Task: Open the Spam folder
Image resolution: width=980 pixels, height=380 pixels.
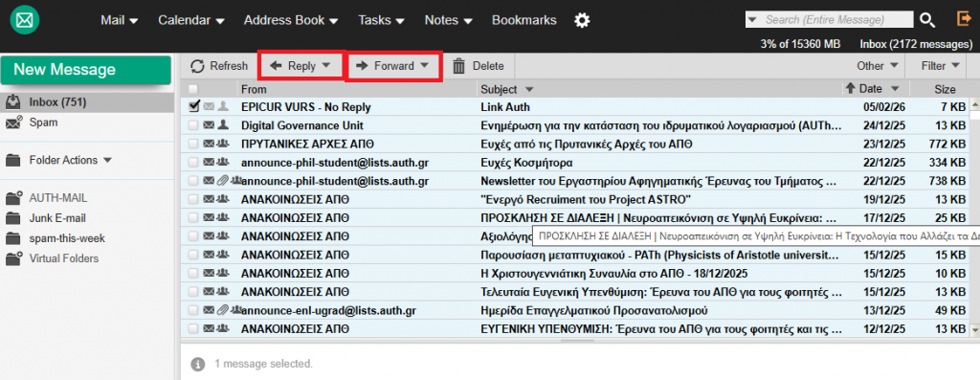Action: [x=43, y=123]
